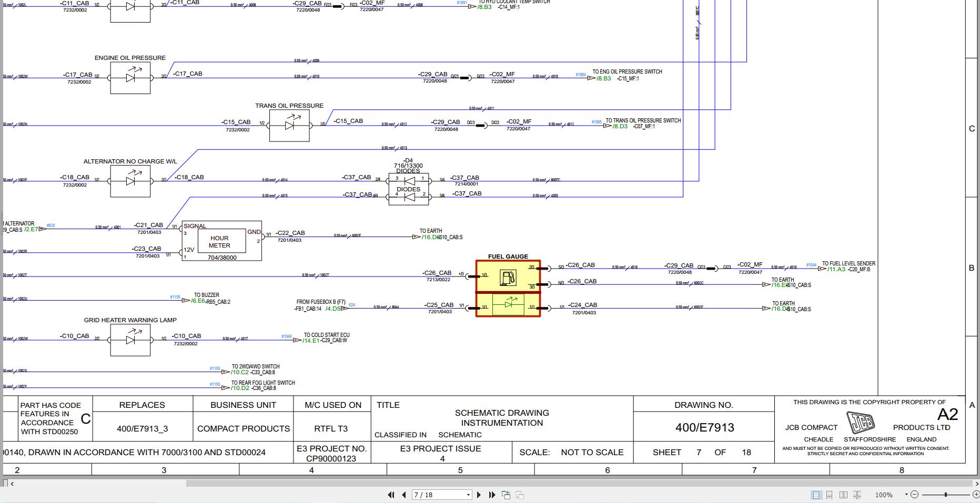Click the previous view icon

click(x=506, y=495)
